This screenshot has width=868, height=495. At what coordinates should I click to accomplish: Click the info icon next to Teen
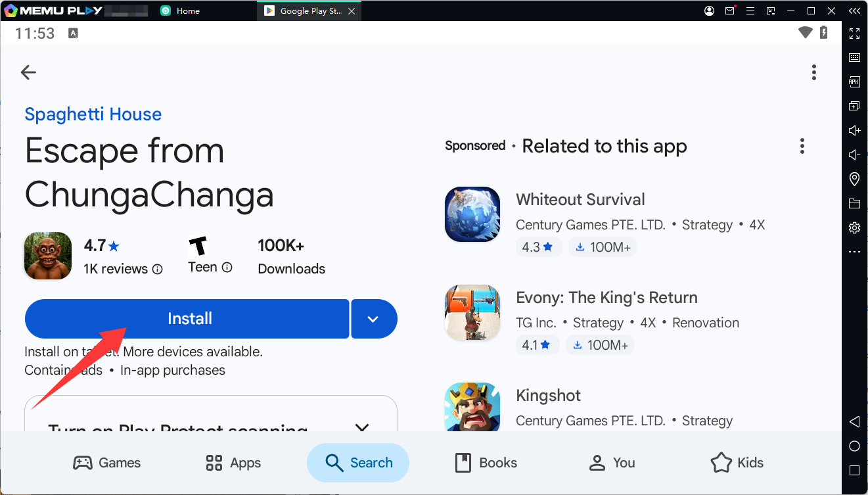227,268
